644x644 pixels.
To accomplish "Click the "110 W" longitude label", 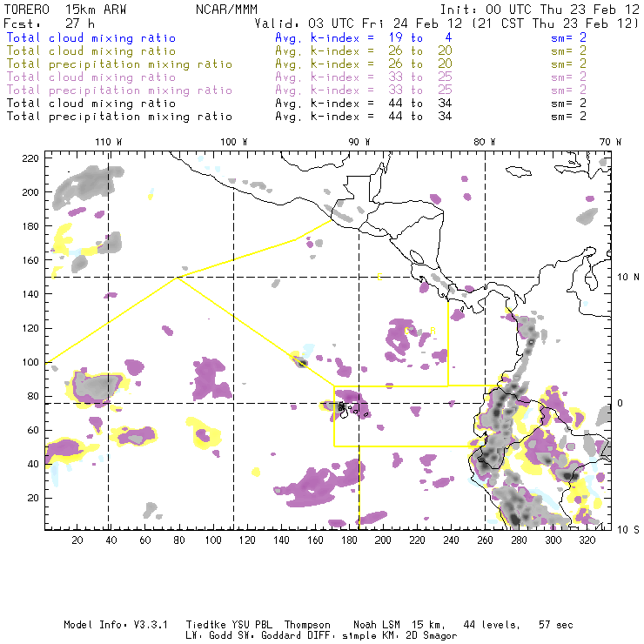I will pyautogui.click(x=109, y=142).
